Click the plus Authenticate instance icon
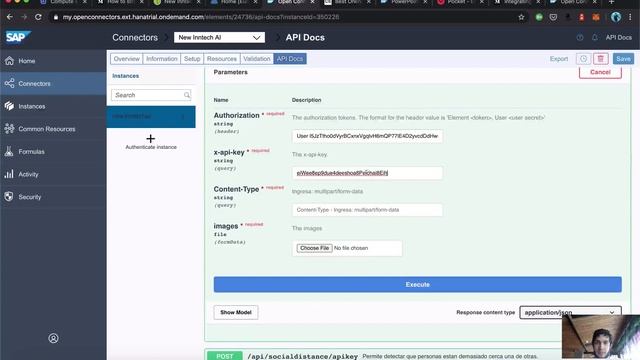The image size is (640, 360). [x=151, y=139]
